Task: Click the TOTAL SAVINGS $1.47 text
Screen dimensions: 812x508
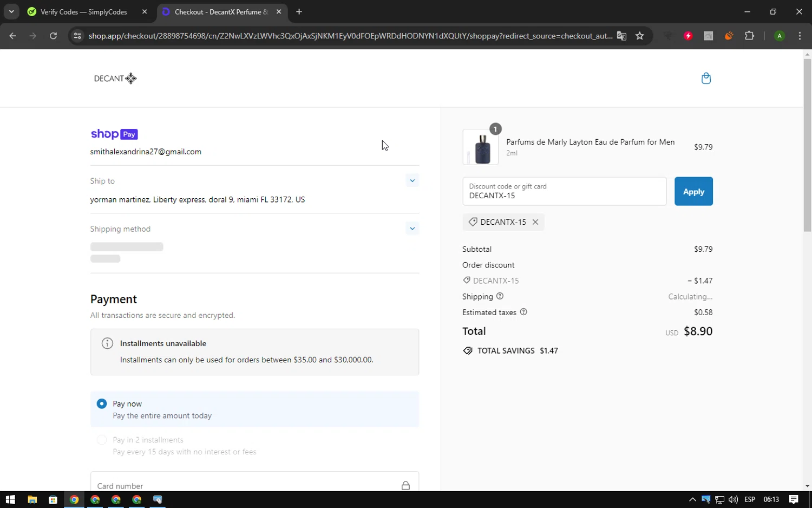Action: tap(518, 350)
